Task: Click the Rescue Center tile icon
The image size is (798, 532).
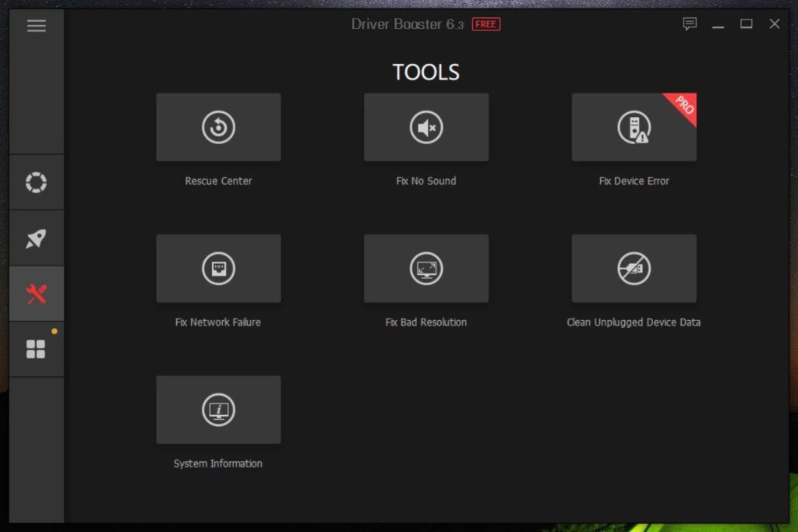Action: (x=218, y=127)
